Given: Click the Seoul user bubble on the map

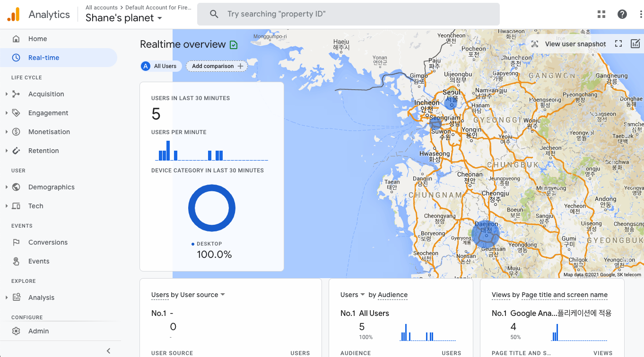Looking at the screenshot, I should 451,102.
